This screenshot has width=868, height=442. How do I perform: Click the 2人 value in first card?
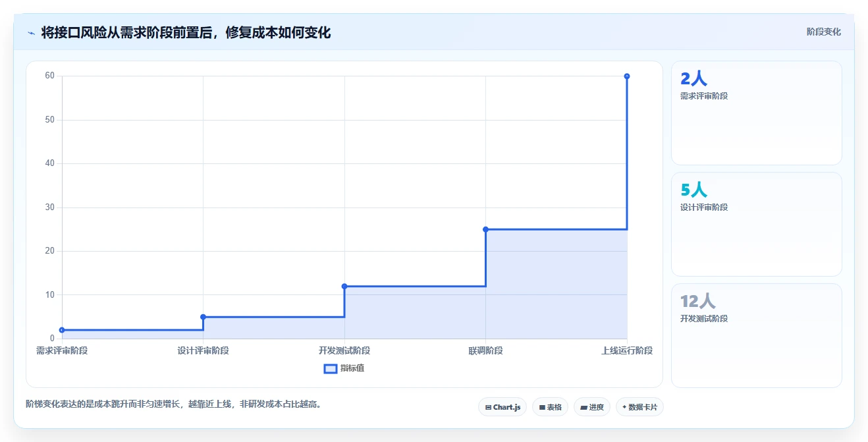(693, 79)
